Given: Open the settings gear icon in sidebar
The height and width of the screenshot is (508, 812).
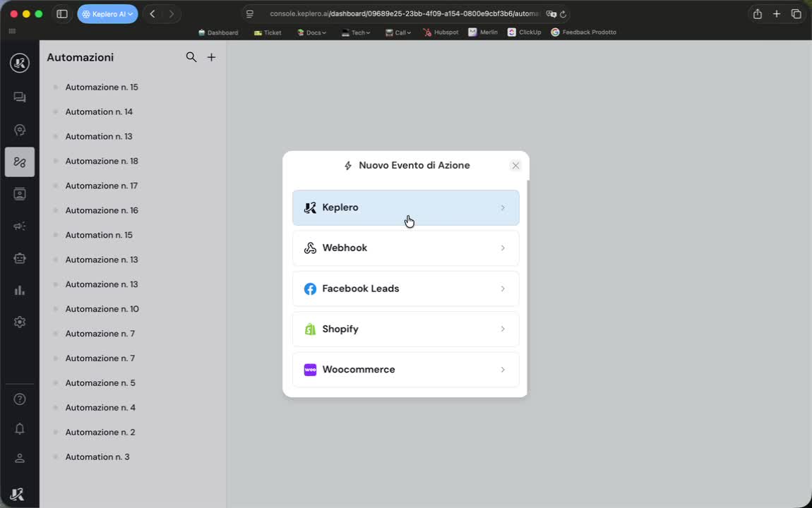Looking at the screenshot, I should coord(20,322).
